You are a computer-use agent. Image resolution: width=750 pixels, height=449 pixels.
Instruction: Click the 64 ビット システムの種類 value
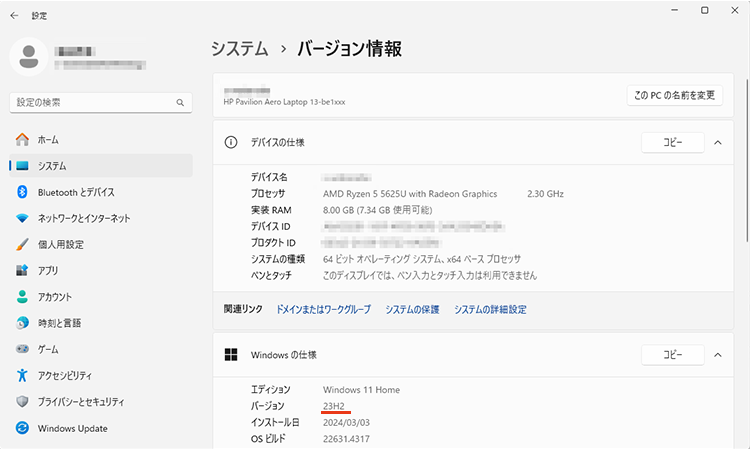pyautogui.click(x=422, y=259)
